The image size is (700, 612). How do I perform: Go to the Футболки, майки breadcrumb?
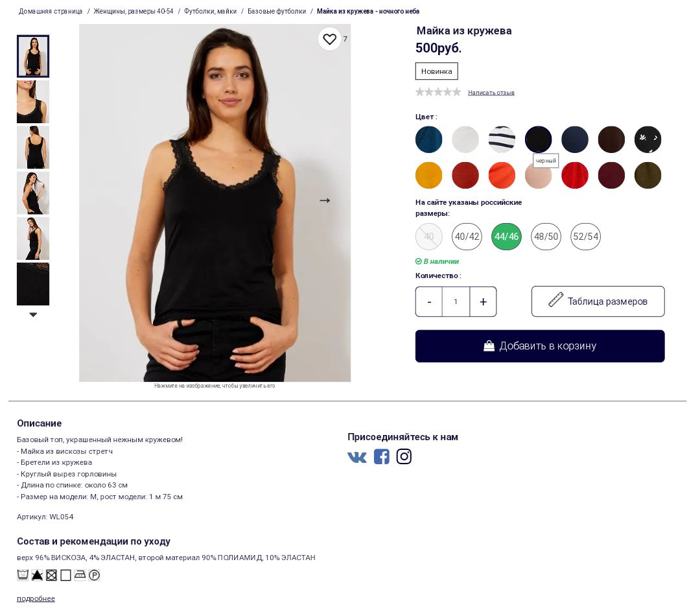coord(210,11)
